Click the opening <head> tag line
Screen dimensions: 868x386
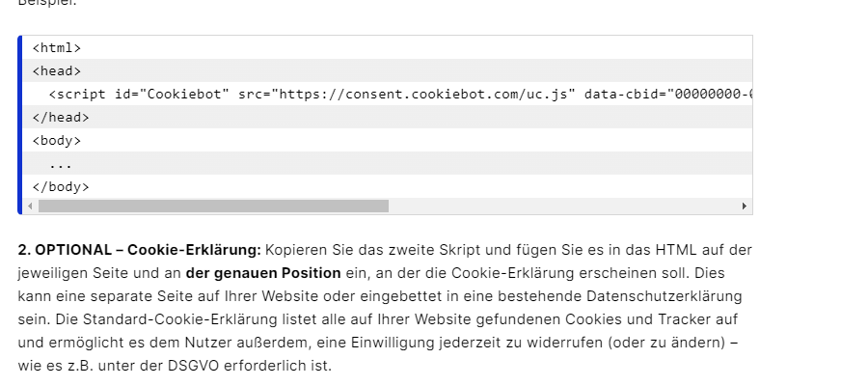pos(57,70)
